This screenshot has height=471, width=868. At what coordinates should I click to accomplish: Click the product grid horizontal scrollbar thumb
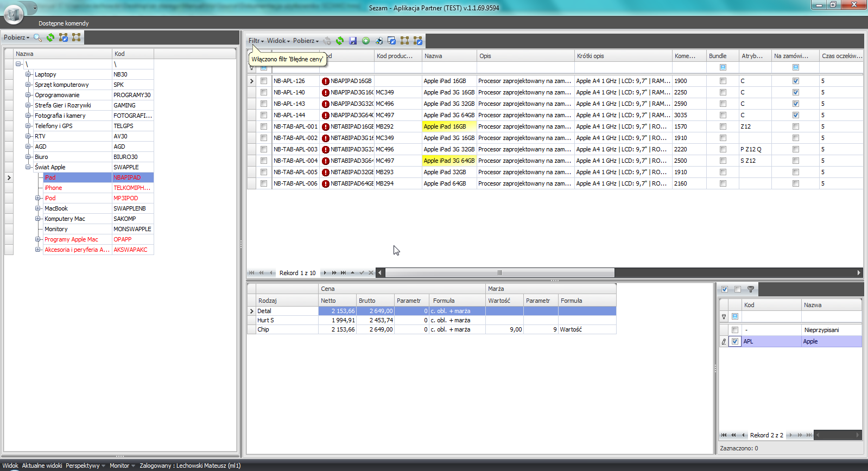[x=499, y=273]
